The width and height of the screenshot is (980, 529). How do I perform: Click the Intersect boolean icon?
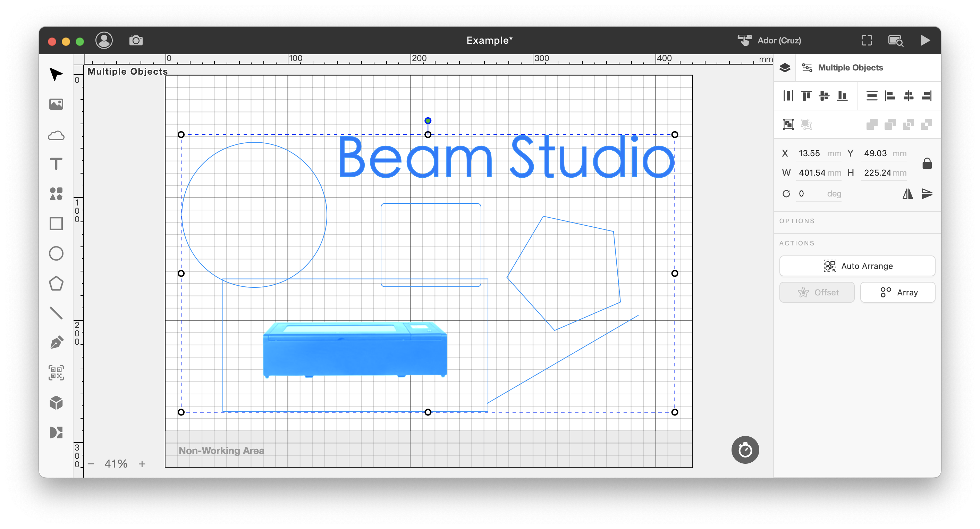[x=909, y=124]
